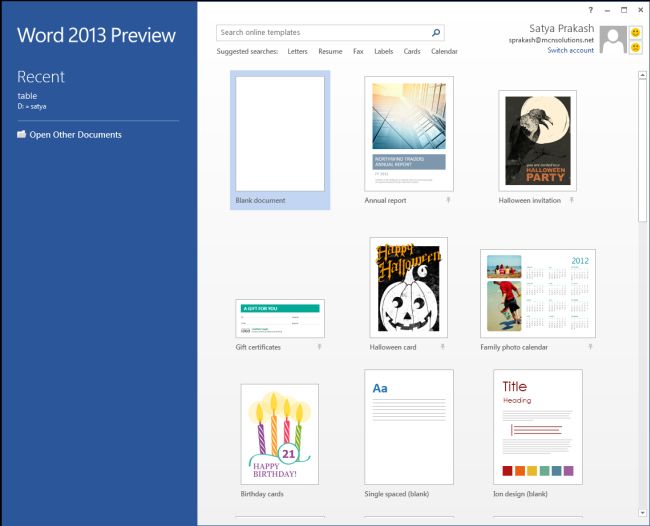The image size is (650, 526).
Task: Open the Help question mark icon
Action: click(591, 10)
